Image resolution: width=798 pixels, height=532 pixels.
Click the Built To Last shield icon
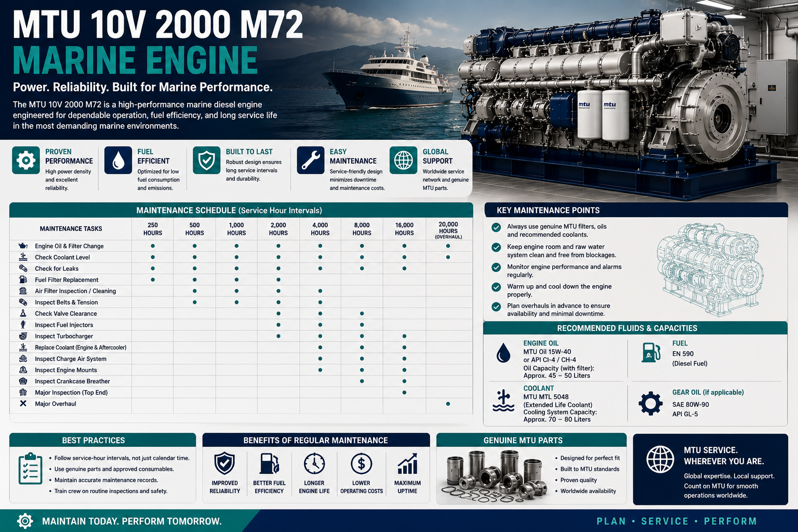tap(207, 160)
